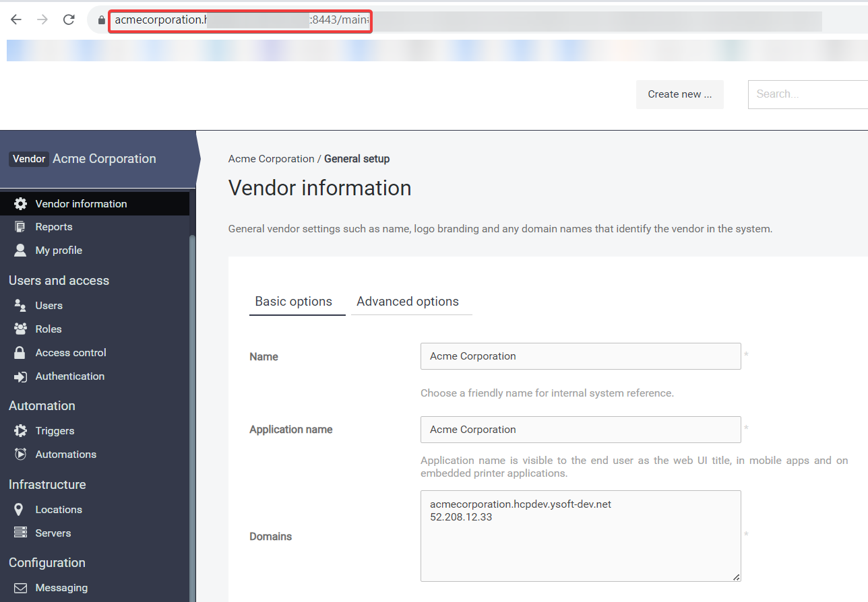Click the Servers stack icon
Image resolution: width=868 pixels, height=602 pixels.
(21, 533)
